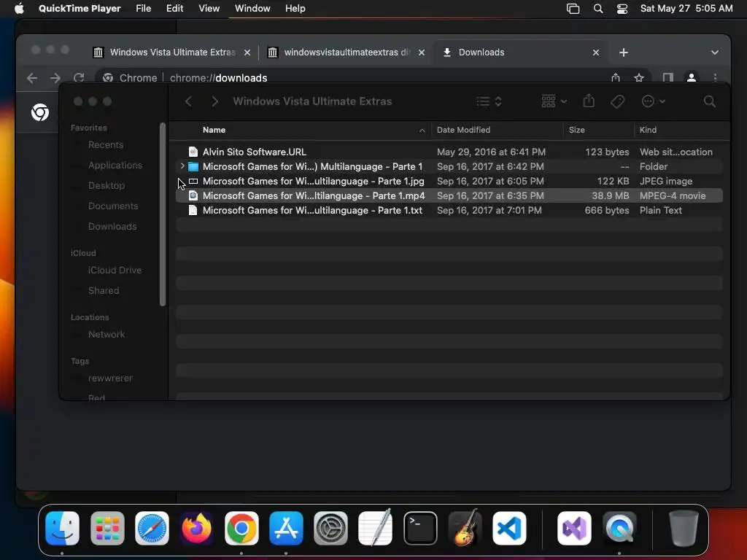Open Downloads in the Finder sidebar

tap(112, 227)
